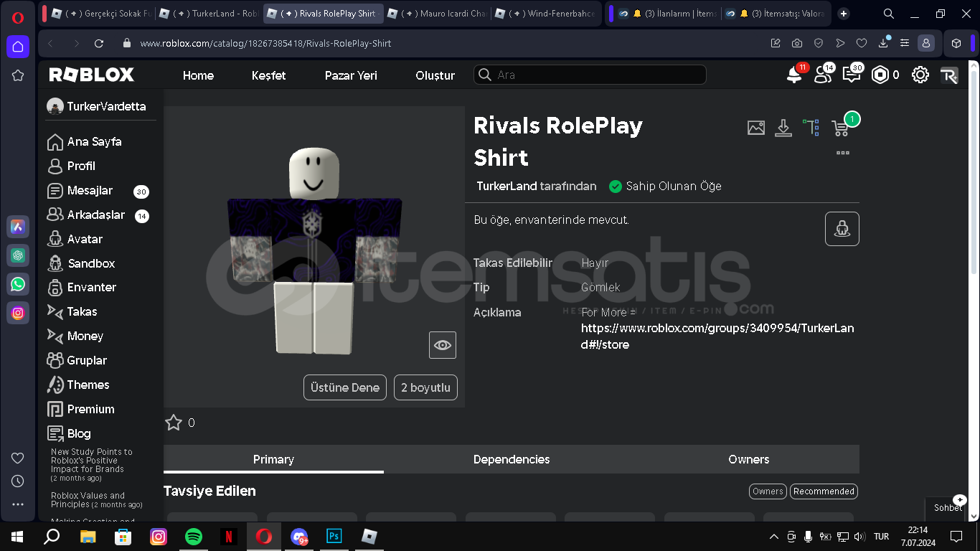The height and width of the screenshot is (551, 980).
Task: Open Pazar Yeri in navbar
Action: click(351, 75)
